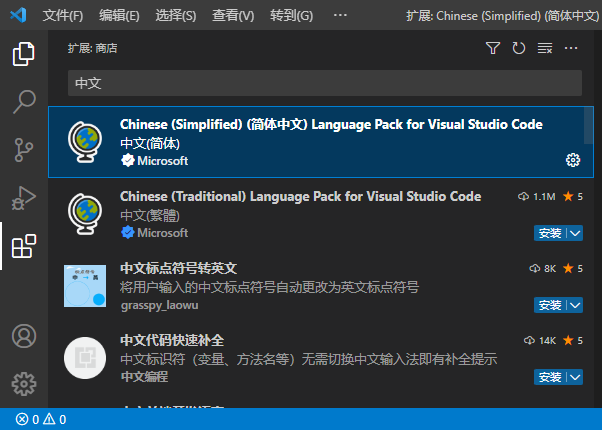This screenshot has height=430, width=602.
Task: Install 中文代码快速补全 extension
Action: coord(550,377)
